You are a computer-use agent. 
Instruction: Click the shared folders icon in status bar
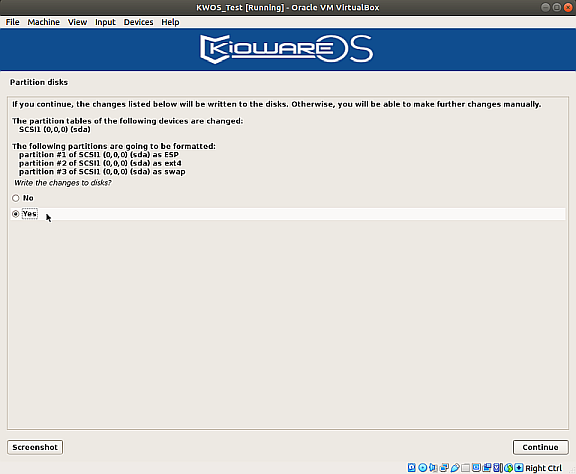465,468
